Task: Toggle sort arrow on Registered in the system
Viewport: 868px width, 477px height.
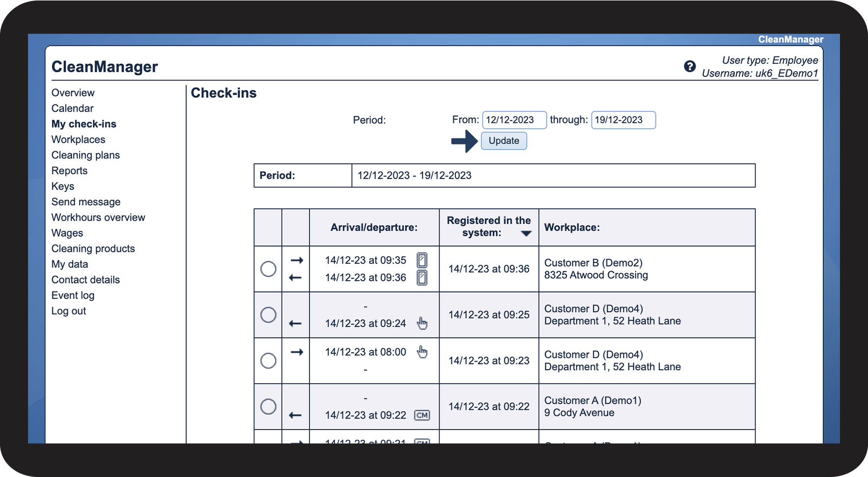Action: tap(526, 233)
